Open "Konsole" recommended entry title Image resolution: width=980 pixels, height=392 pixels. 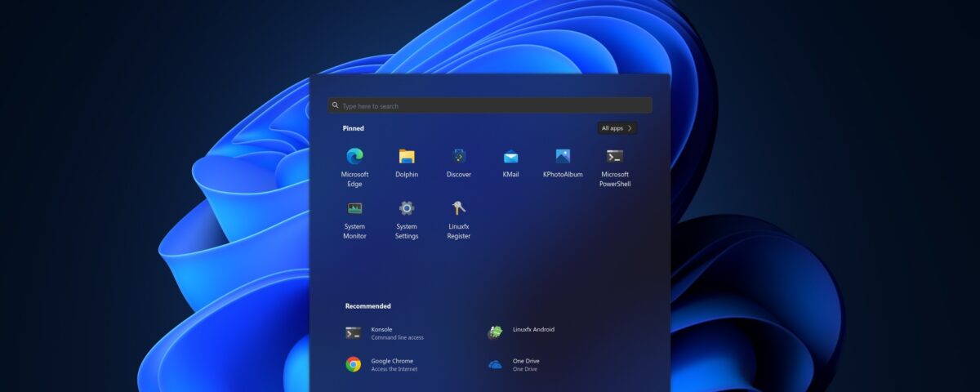[x=382, y=329]
